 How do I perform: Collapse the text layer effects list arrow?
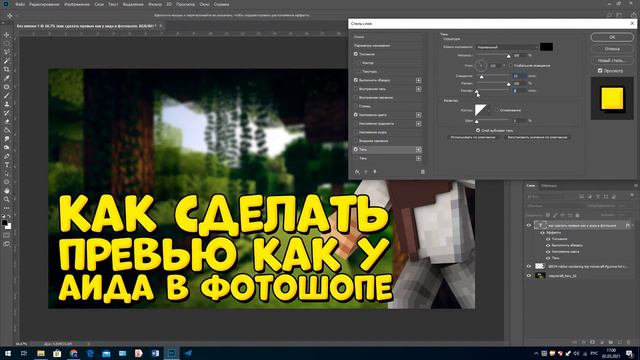click(x=633, y=225)
